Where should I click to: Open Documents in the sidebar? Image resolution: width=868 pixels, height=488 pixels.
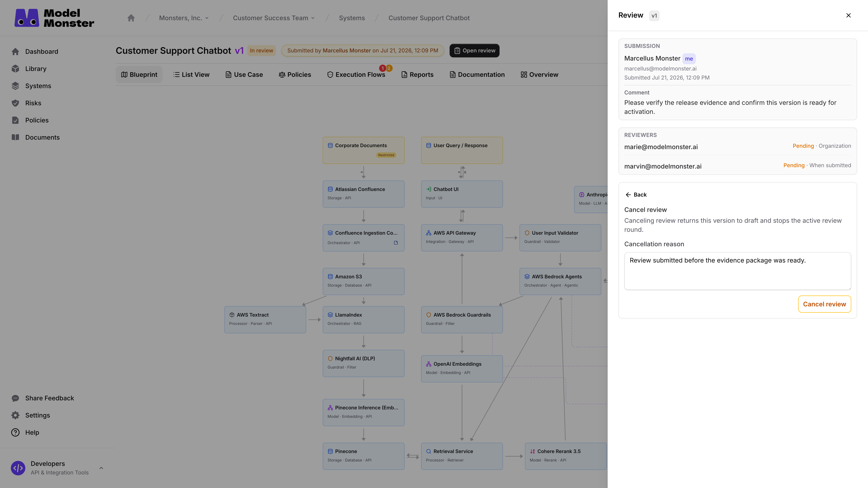tap(42, 137)
